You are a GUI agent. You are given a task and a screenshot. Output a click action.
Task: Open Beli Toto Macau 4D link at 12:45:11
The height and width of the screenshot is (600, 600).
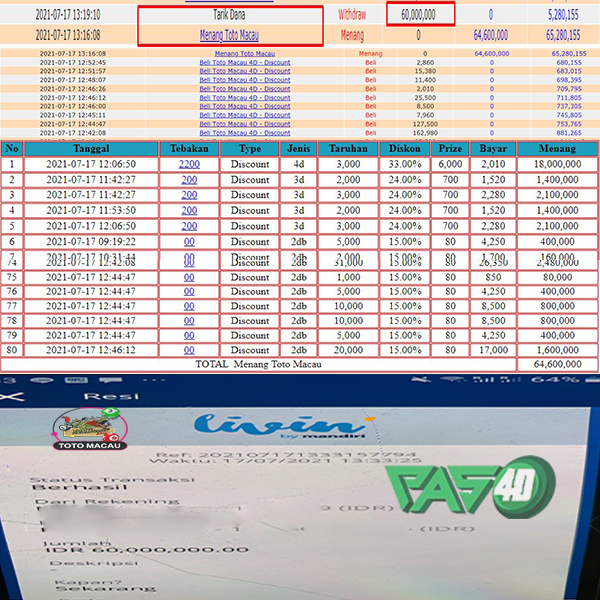click(x=245, y=115)
